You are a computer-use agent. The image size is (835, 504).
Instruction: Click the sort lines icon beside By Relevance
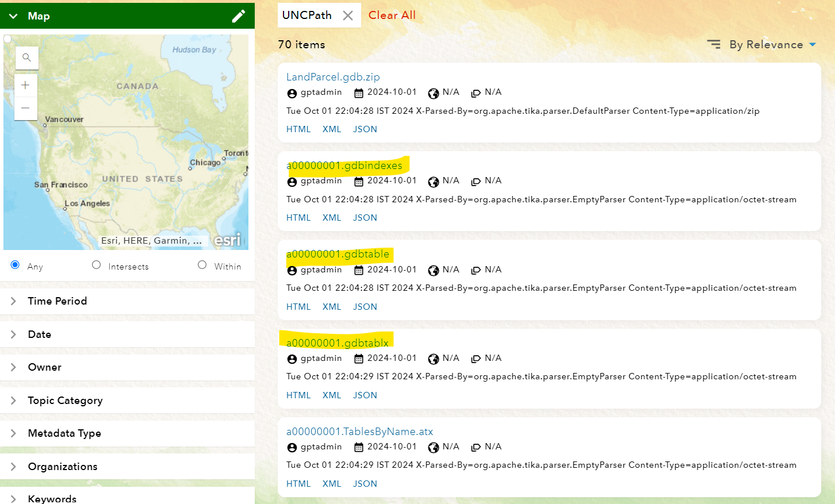[x=714, y=44]
